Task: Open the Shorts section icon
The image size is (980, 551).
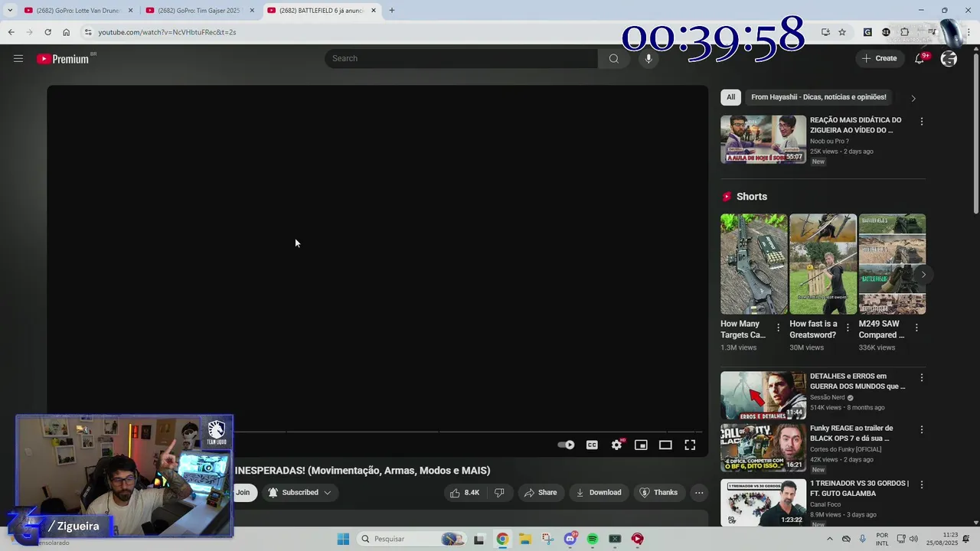Action: (727, 197)
